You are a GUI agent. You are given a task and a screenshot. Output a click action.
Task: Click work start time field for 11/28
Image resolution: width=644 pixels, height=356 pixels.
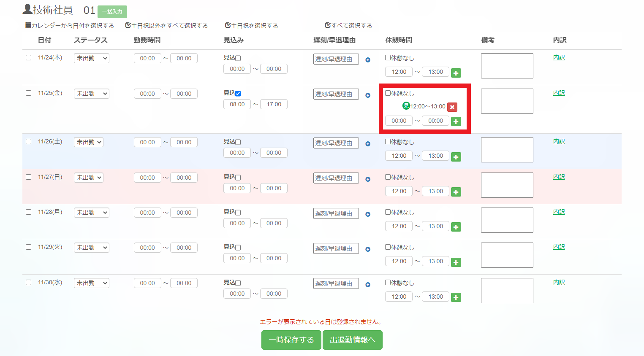(147, 213)
